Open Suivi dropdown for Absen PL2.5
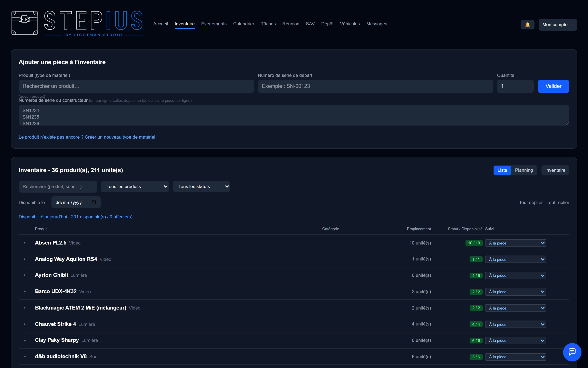The height and width of the screenshot is (368, 588). click(x=516, y=243)
